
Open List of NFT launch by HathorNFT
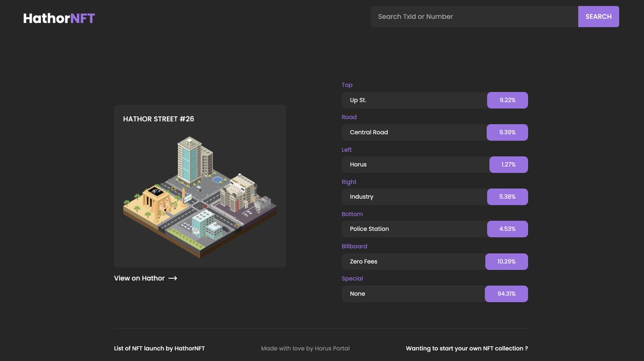tap(159, 349)
